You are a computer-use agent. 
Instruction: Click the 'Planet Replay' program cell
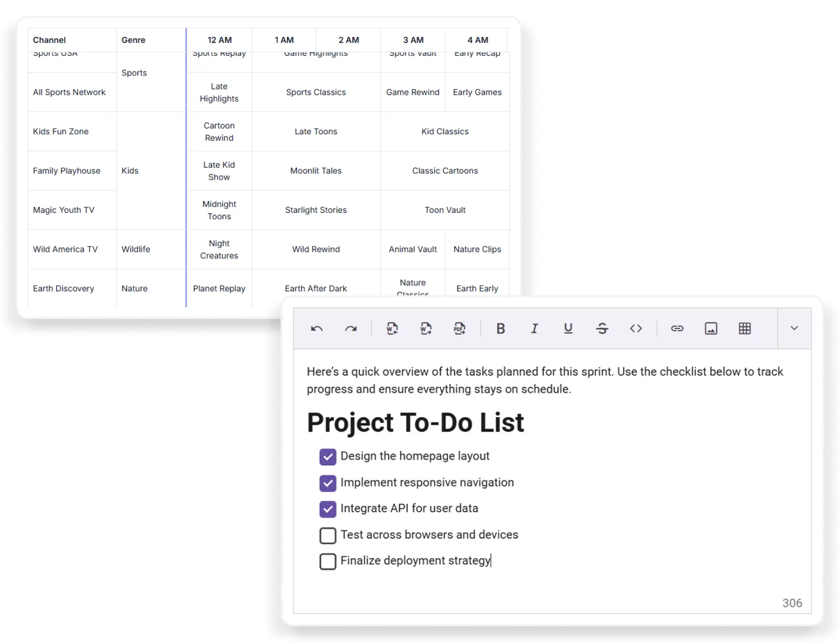click(219, 288)
